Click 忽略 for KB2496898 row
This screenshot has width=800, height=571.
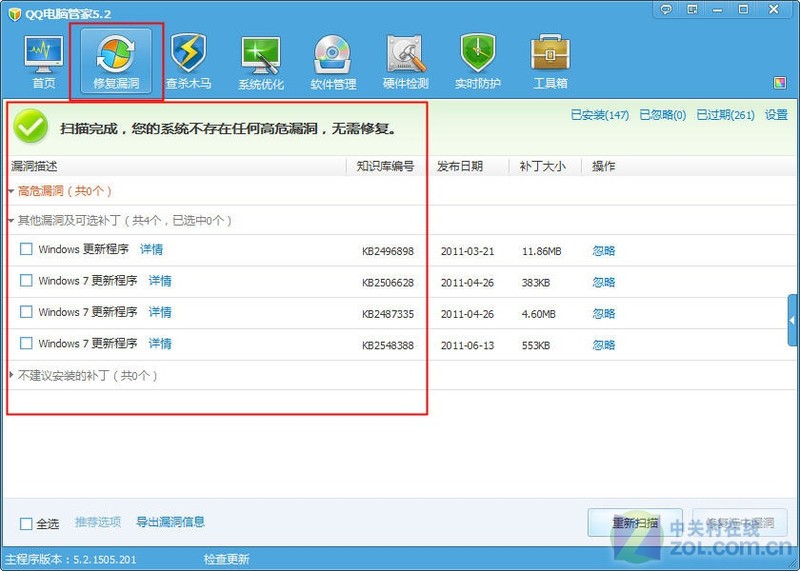pyautogui.click(x=604, y=251)
